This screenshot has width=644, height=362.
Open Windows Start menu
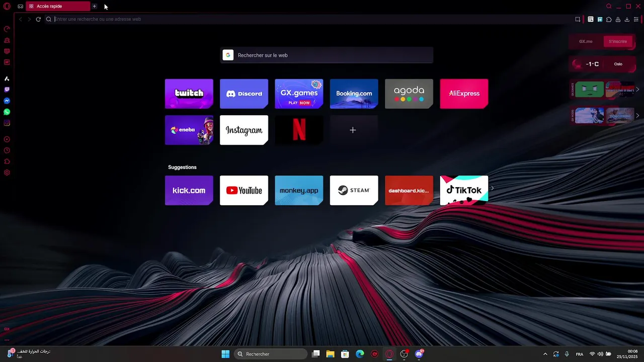tap(225, 354)
